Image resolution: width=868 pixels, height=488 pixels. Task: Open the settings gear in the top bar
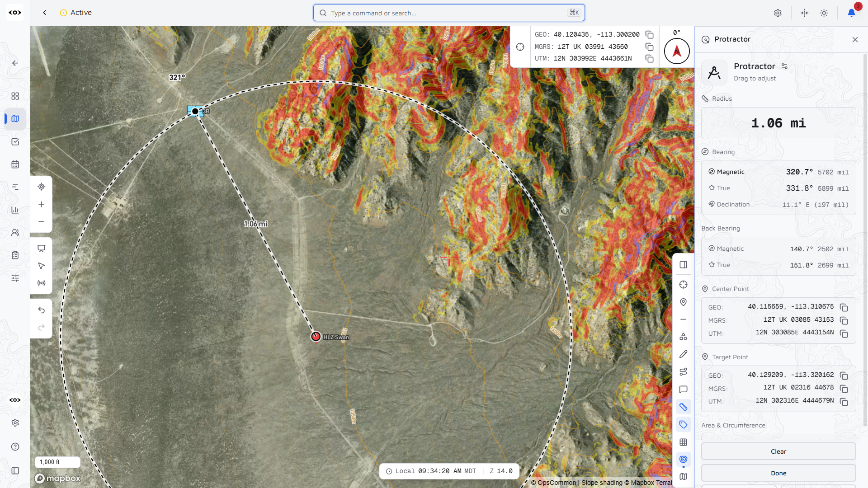(x=778, y=13)
